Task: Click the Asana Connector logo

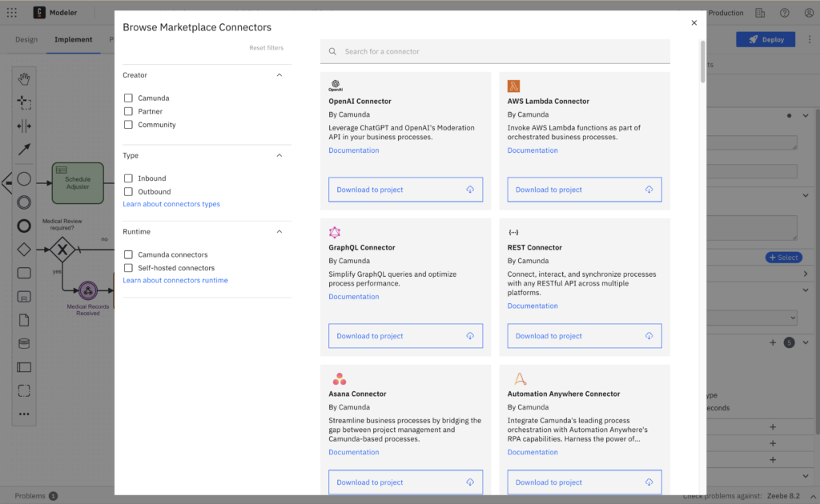Action: [340, 378]
